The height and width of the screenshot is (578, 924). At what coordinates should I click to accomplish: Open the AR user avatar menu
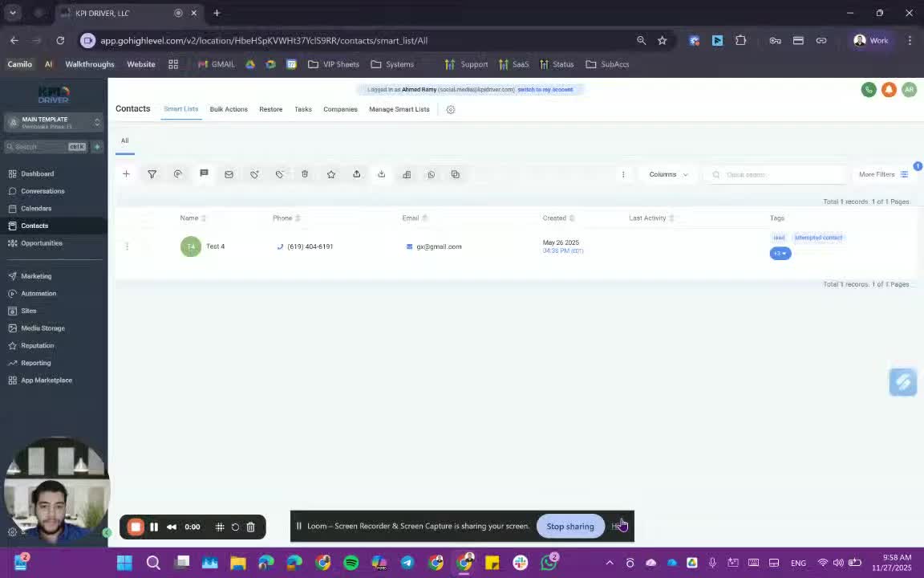click(x=910, y=90)
